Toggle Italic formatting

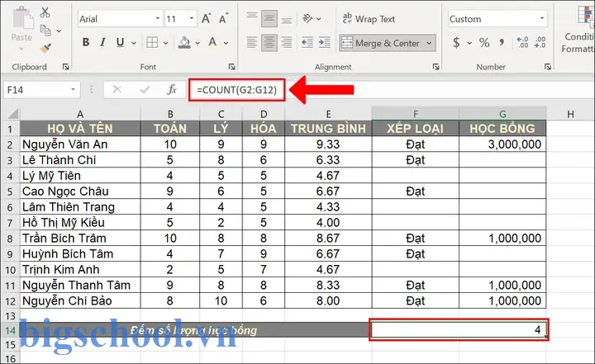102,42
